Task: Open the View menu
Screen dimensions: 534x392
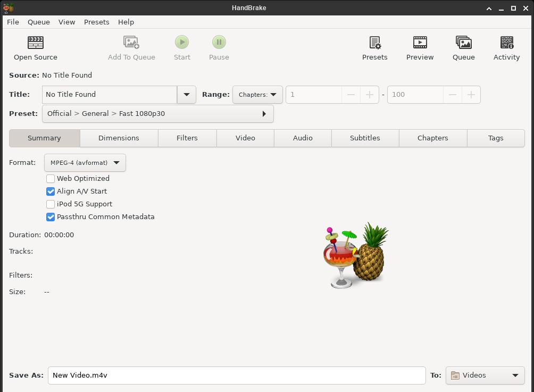Action: 67,22
